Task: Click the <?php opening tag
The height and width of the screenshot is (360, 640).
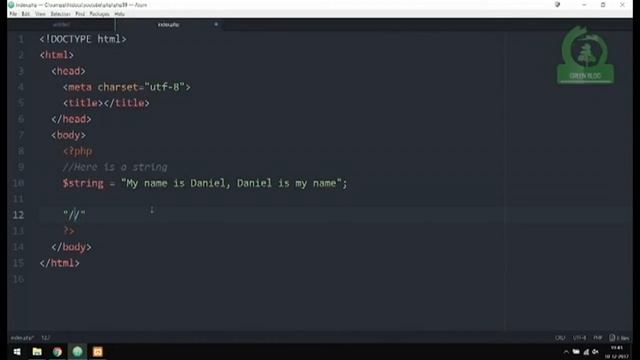Action: (x=78, y=151)
